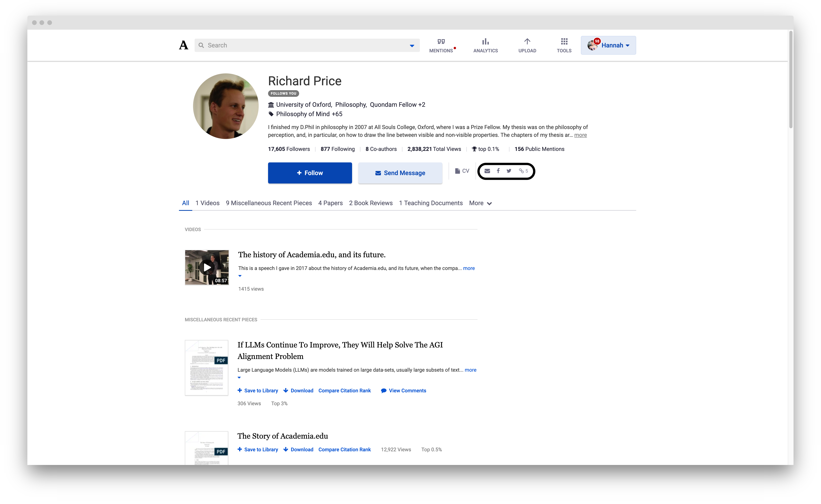Compare Citation Rank for LLMs paper
The image size is (821, 504).
pyautogui.click(x=344, y=391)
